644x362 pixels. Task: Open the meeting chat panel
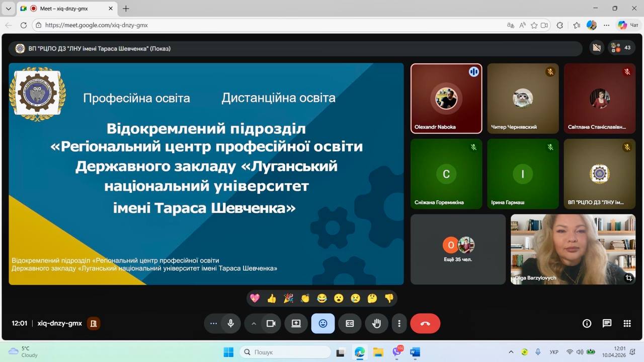[607, 324]
